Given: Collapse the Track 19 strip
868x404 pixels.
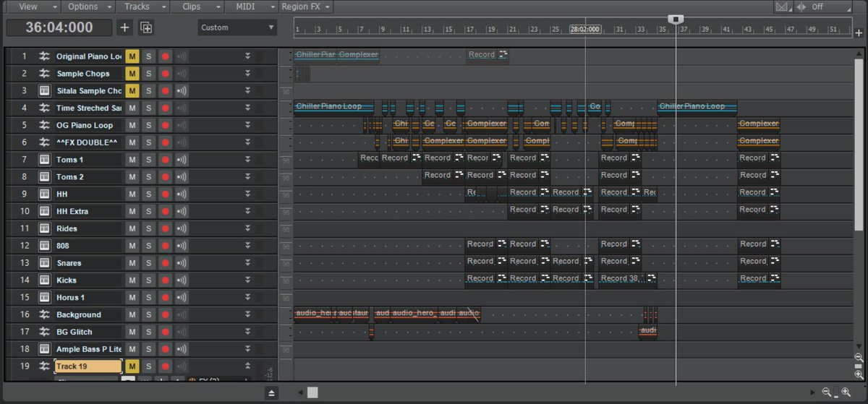Looking at the screenshot, I should click(x=247, y=366).
